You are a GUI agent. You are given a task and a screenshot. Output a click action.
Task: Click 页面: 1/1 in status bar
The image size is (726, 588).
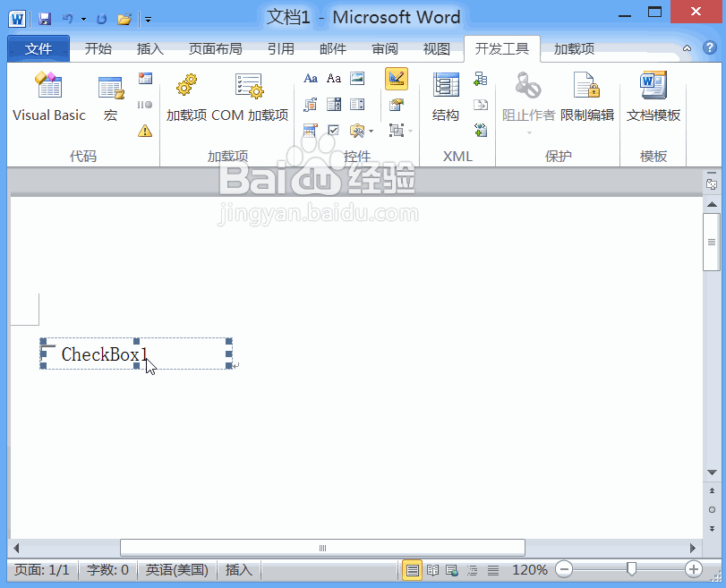tap(42, 569)
